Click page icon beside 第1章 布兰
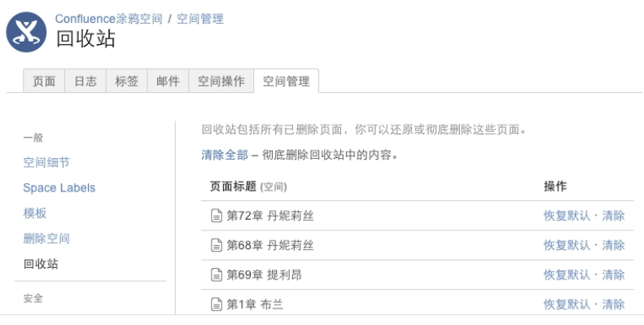This screenshot has height=325, width=644. tap(217, 305)
